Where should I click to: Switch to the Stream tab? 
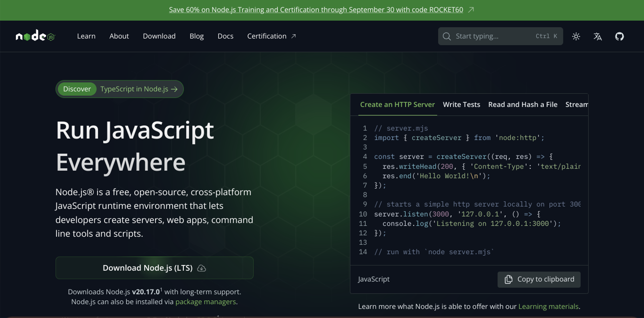pyautogui.click(x=577, y=104)
